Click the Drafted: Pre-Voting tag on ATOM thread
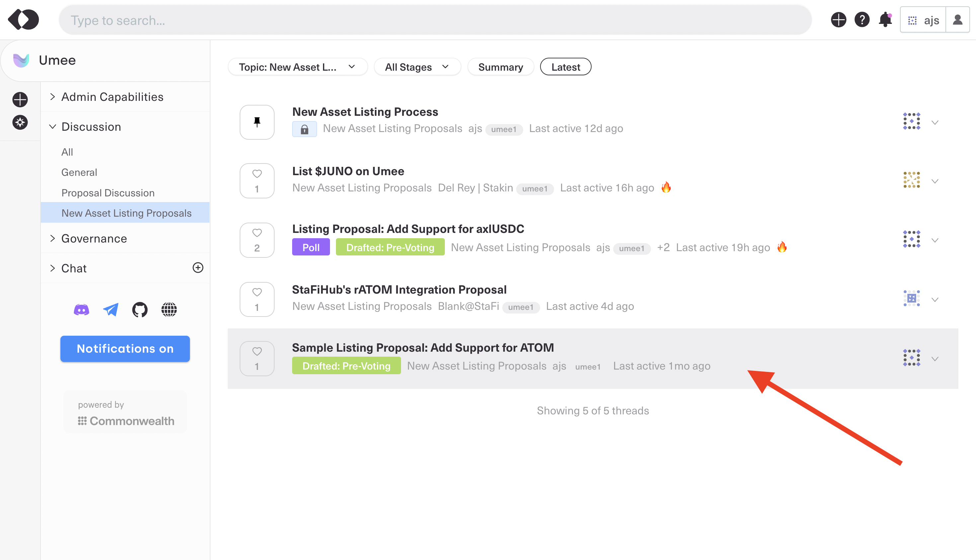Screen dimensions: 976x560 tap(346, 366)
